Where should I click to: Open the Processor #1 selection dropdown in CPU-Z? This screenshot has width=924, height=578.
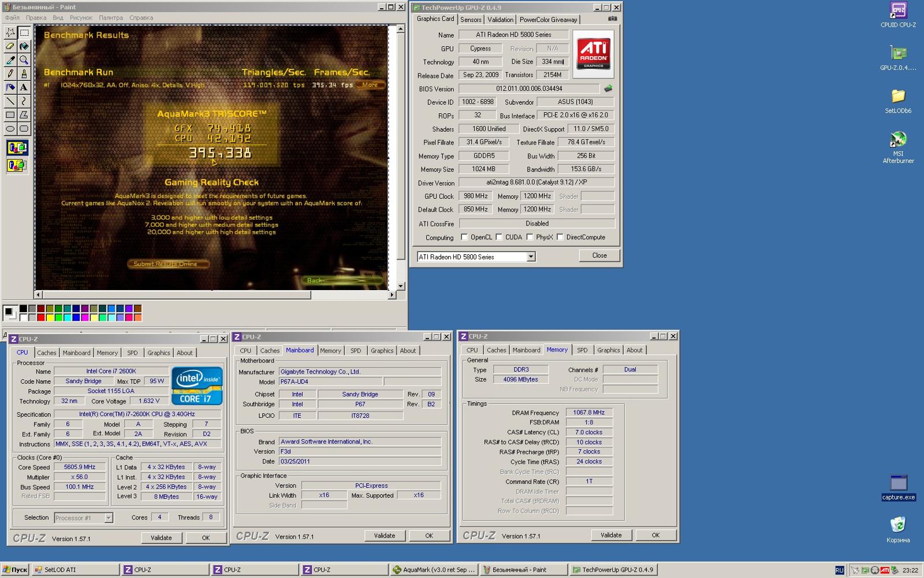click(x=108, y=518)
